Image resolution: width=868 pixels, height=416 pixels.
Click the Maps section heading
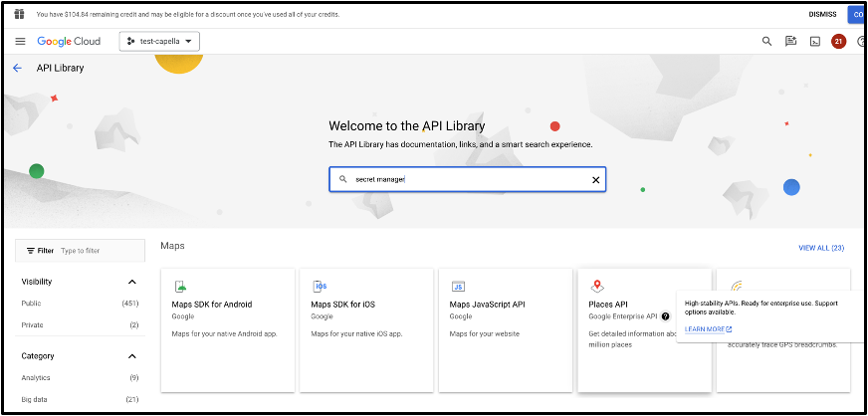coord(172,245)
